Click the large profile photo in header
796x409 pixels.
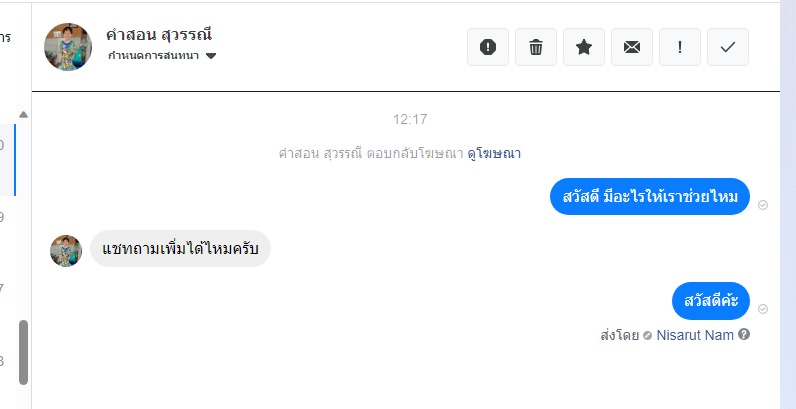(69, 47)
